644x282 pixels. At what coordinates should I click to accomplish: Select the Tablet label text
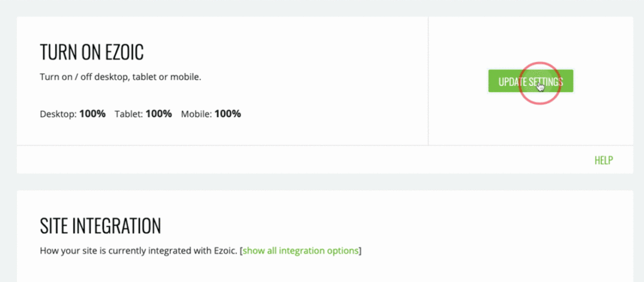pyautogui.click(x=129, y=114)
